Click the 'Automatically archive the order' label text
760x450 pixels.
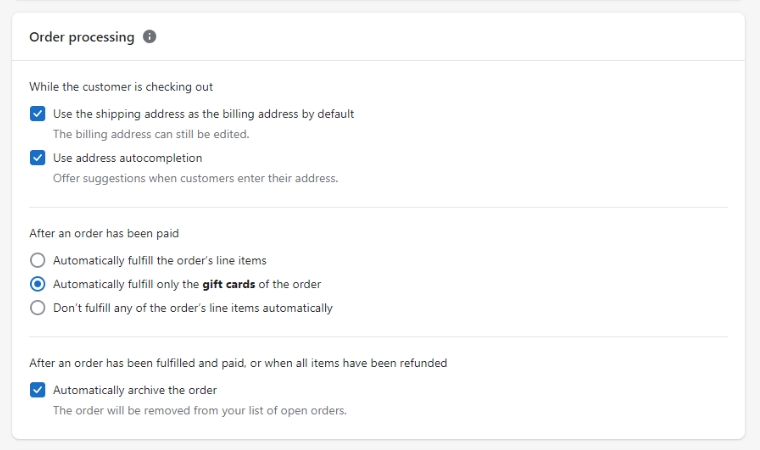tap(135, 390)
